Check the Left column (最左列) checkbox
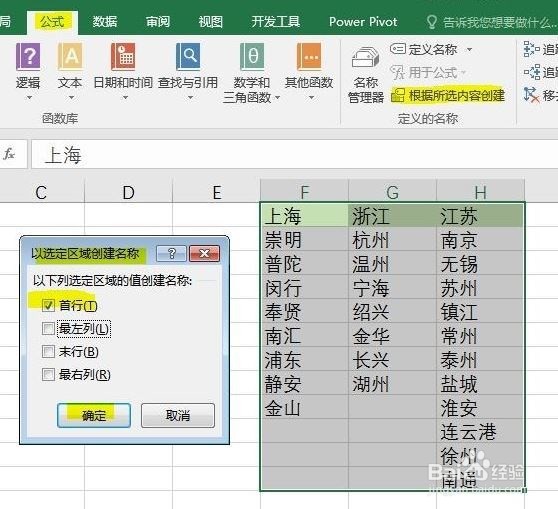 point(48,329)
